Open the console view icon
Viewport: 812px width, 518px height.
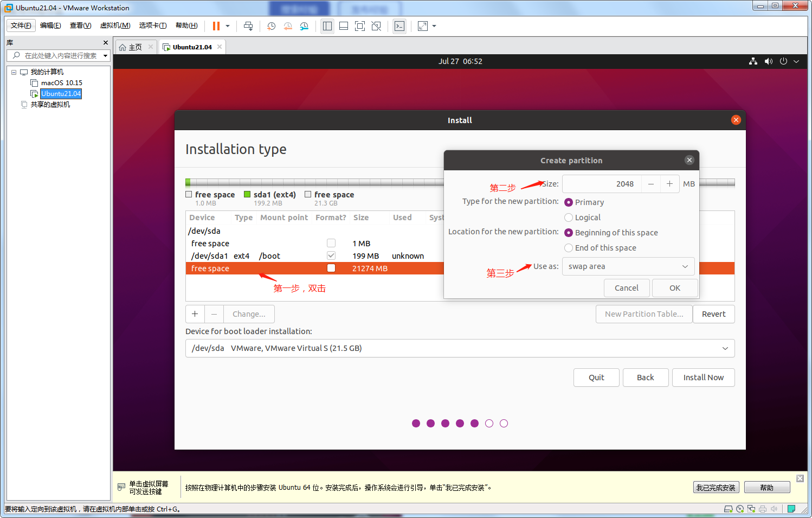(x=399, y=26)
